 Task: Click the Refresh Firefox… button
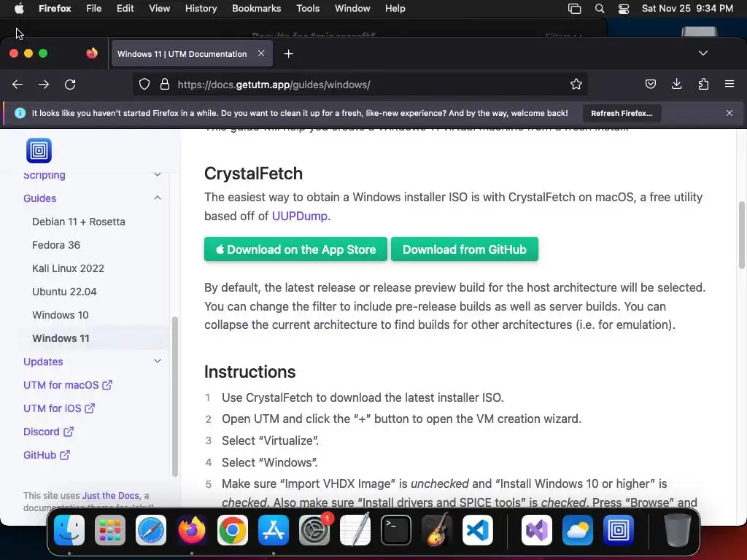pos(622,113)
